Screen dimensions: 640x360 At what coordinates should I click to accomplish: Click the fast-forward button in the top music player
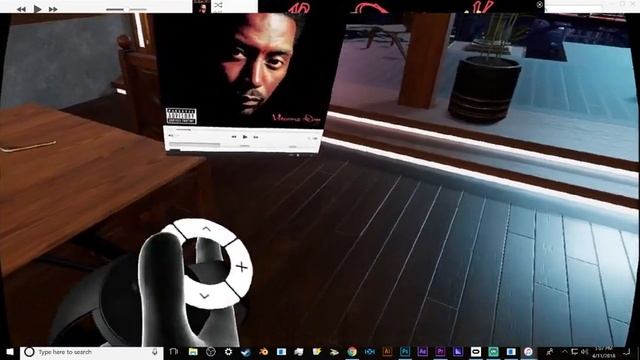pyautogui.click(x=53, y=9)
